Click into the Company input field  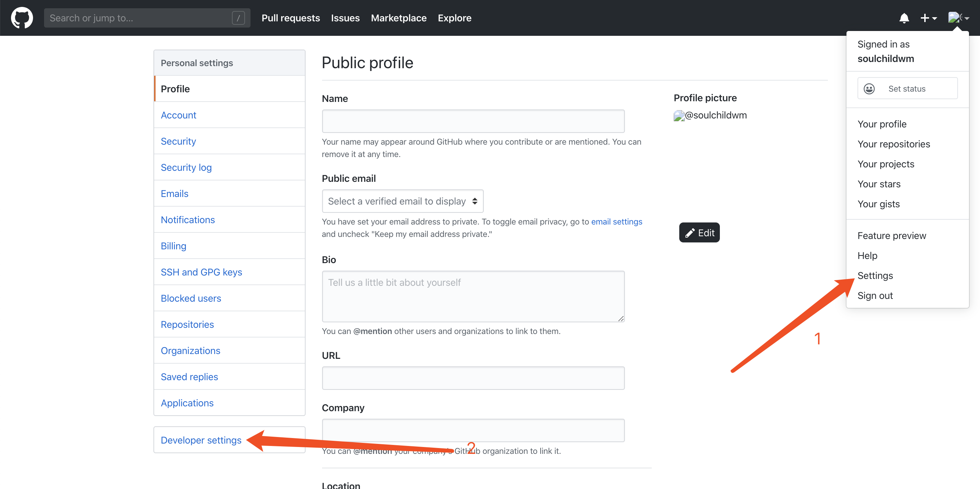pos(473,430)
